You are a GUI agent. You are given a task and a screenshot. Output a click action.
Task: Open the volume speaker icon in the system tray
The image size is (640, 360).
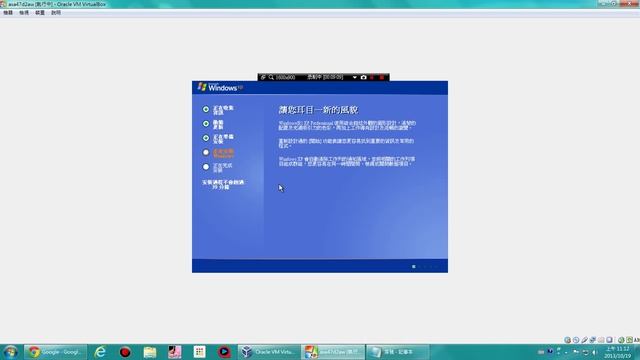point(594,352)
